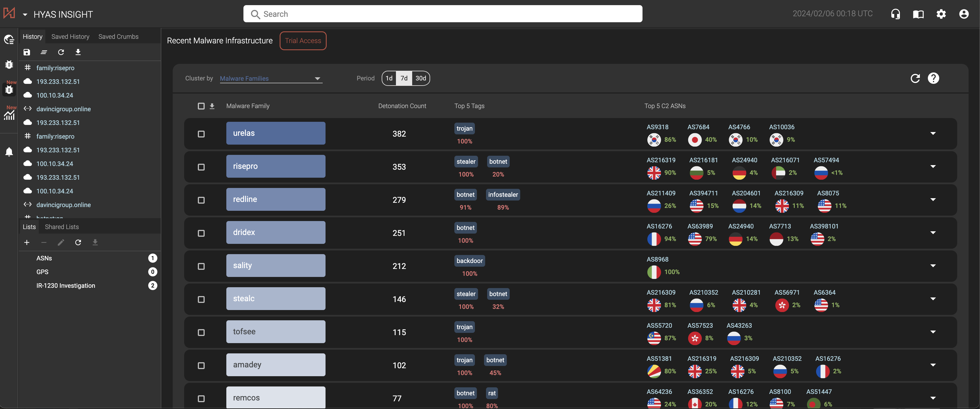
Task: Refresh the History panel
Action: click(61, 52)
